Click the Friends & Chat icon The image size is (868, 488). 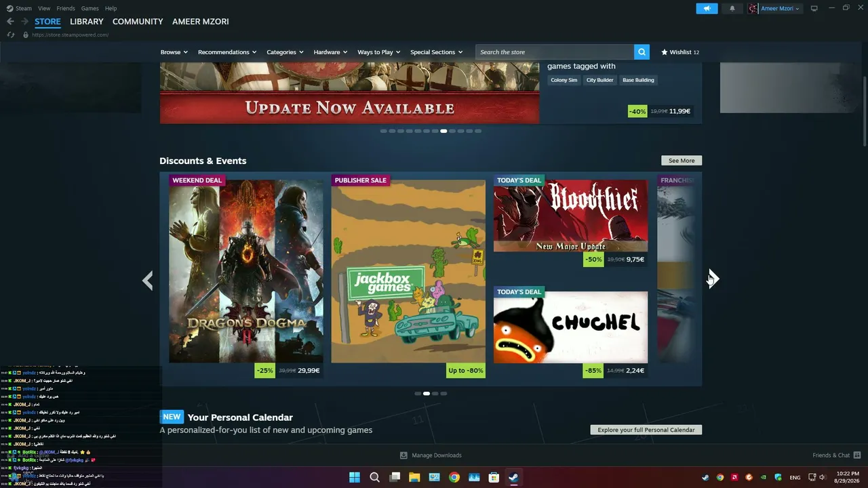[x=857, y=455]
